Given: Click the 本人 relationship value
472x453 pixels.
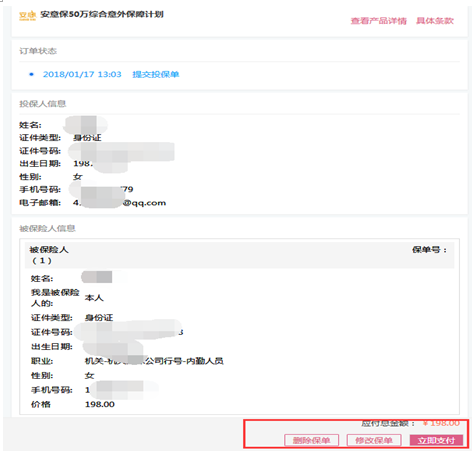Looking at the screenshot, I should 94,298.
